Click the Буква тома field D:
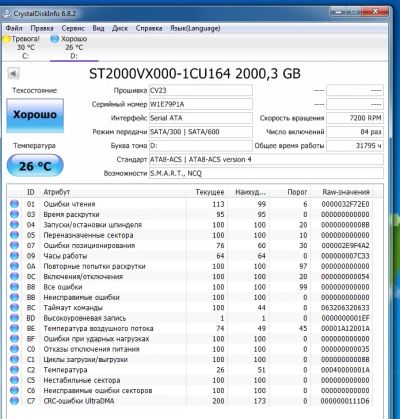 click(x=201, y=146)
